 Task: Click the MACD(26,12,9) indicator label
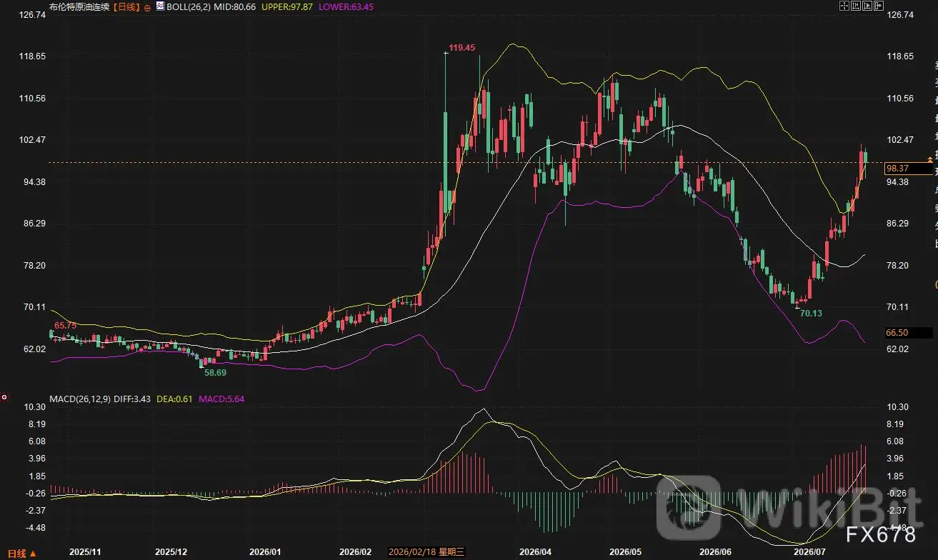click(79, 399)
